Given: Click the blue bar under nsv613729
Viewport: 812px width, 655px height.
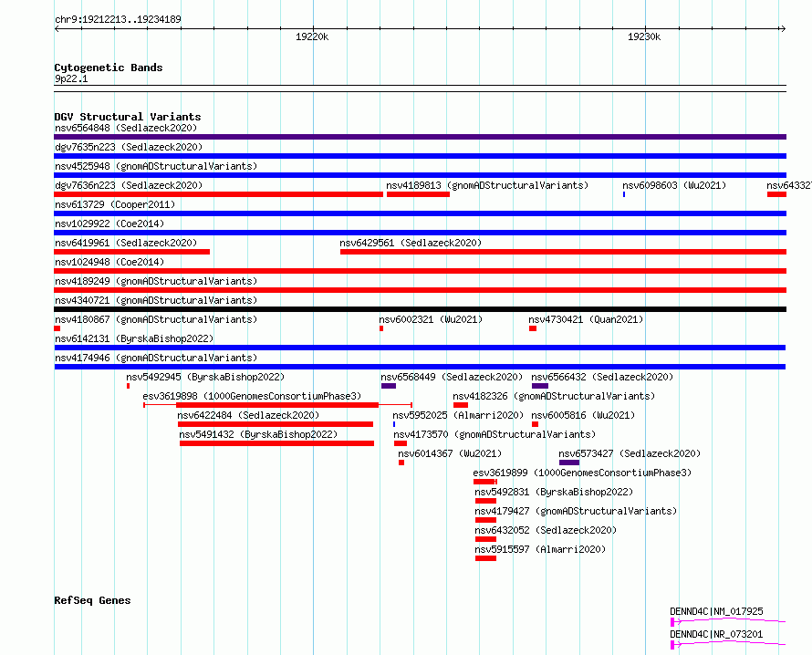Looking at the screenshot, I should [x=420, y=213].
